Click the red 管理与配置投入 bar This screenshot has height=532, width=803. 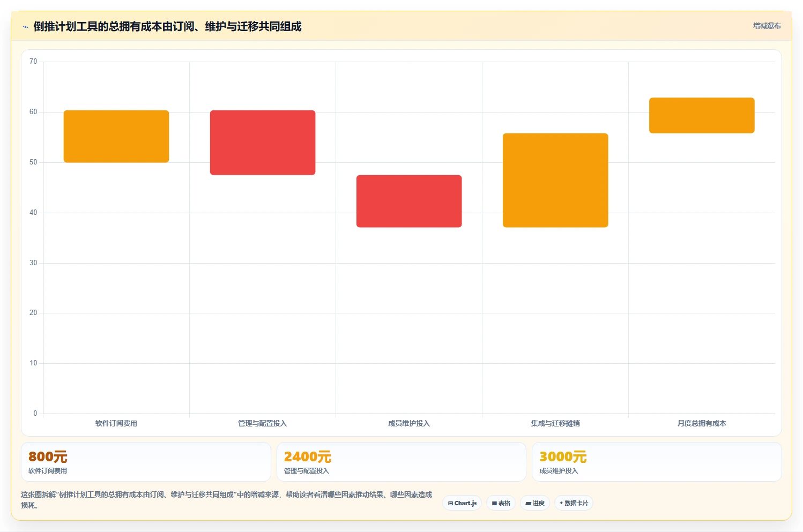(263, 143)
